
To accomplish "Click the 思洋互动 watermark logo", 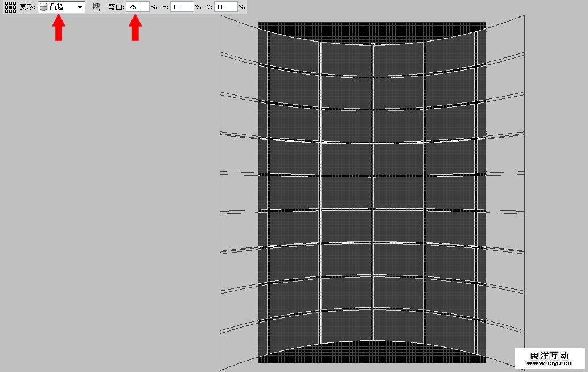I will click(549, 356).
